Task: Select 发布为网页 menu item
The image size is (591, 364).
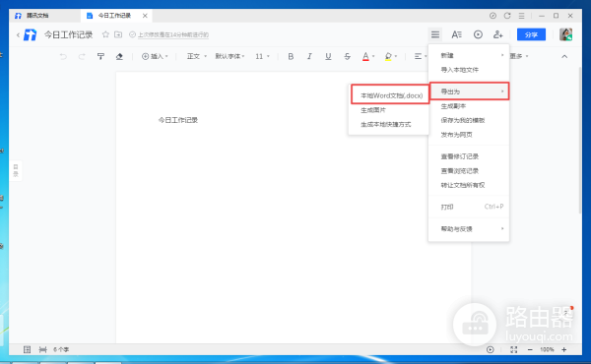Action: tap(469, 135)
